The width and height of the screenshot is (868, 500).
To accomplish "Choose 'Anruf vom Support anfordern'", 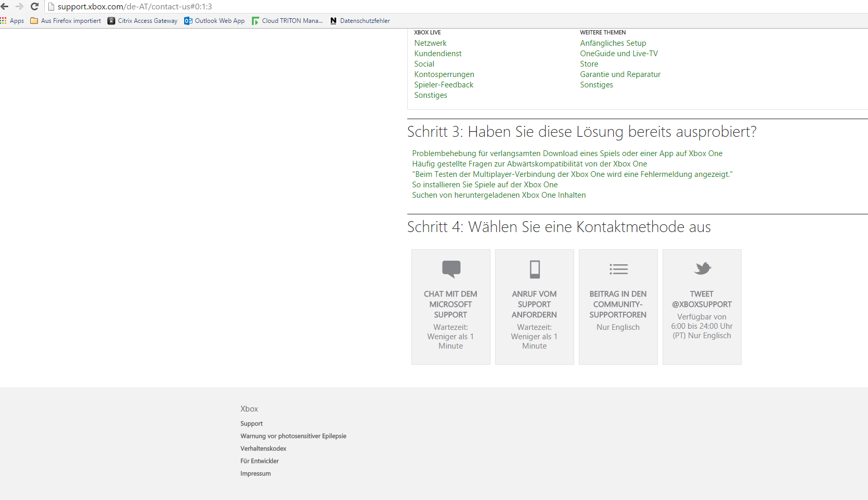I will point(535,307).
